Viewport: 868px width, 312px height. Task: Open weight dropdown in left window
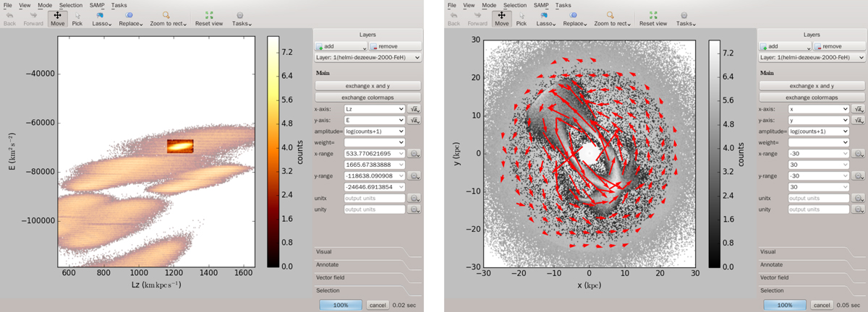pos(374,142)
